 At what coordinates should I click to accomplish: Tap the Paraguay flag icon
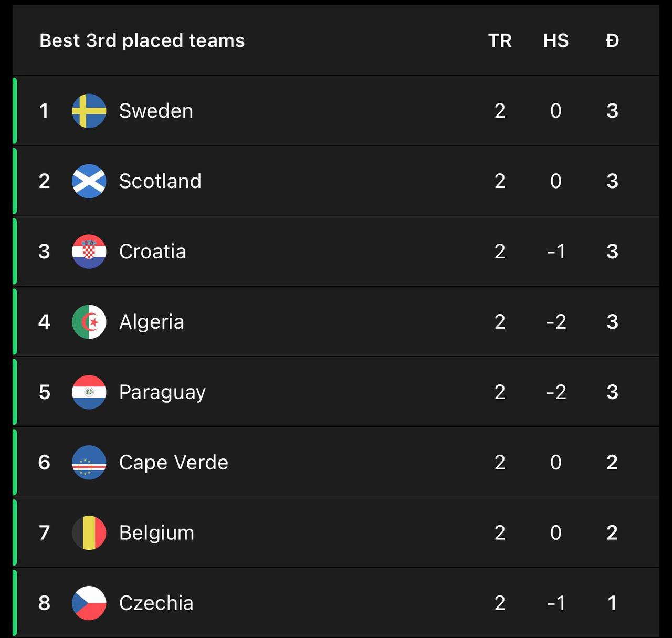click(89, 392)
